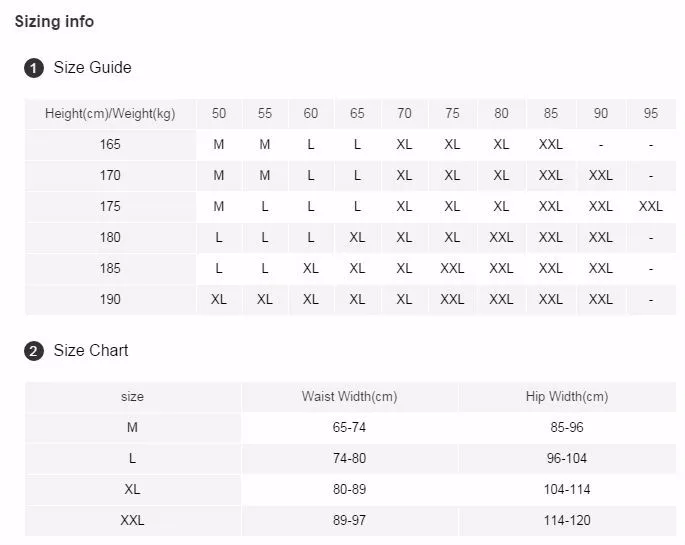
Task: Select the 50 kg weight column header
Action: (x=219, y=113)
